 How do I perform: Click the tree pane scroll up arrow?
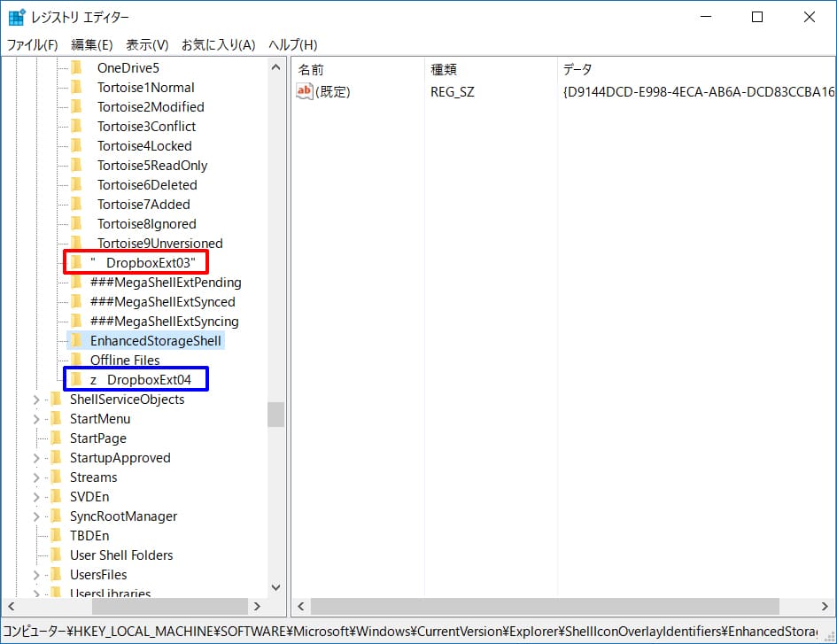[276, 67]
